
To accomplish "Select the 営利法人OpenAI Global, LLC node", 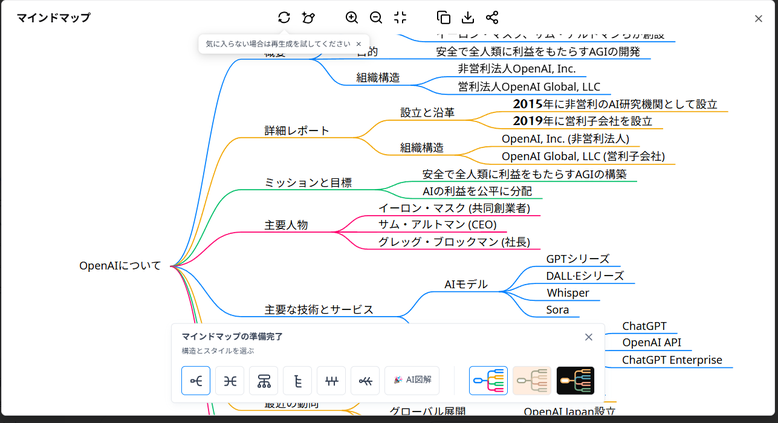I will [x=529, y=87].
